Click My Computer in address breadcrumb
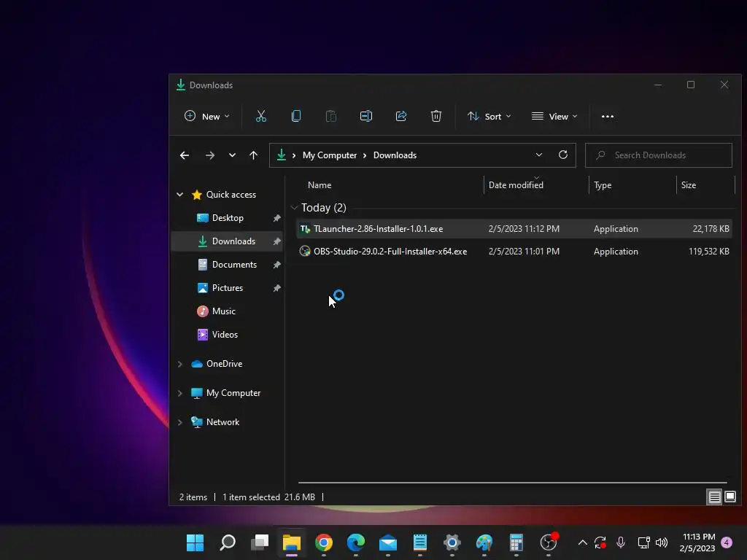747x560 pixels. tap(329, 155)
